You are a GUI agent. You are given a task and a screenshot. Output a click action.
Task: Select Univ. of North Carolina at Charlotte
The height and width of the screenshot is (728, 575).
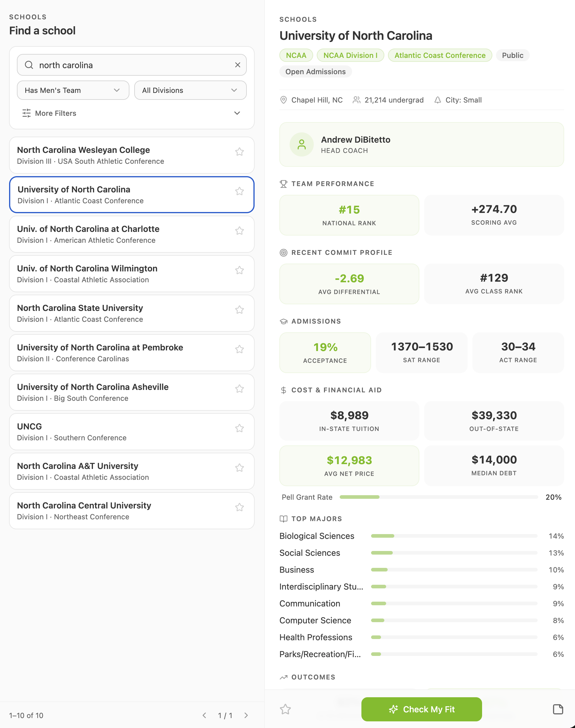point(132,234)
